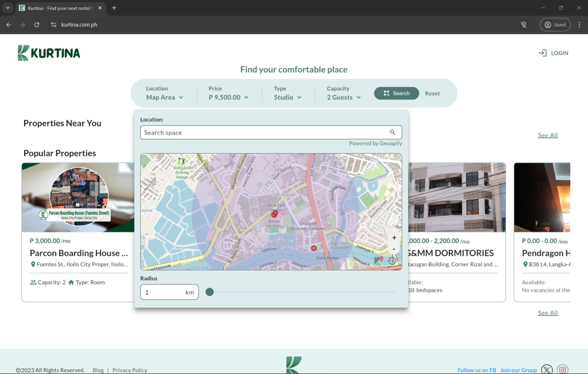This screenshot has height=374, width=588.
Task: Click Reset to clear filters
Action: point(432,93)
